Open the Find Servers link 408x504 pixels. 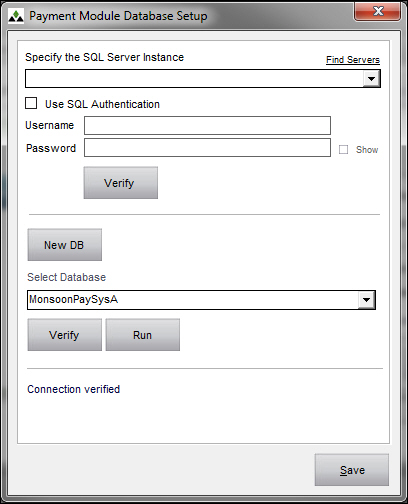pos(353,60)
